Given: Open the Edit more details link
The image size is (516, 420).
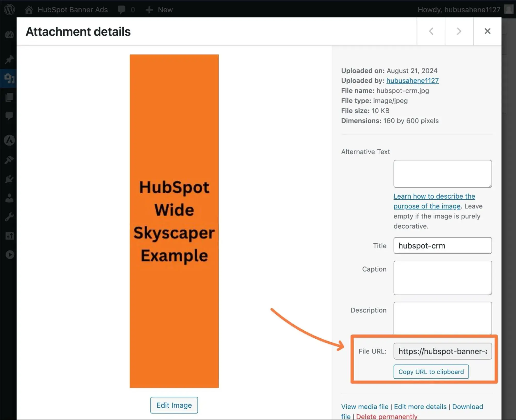Looking at the screenshot, I should point(420,407).
